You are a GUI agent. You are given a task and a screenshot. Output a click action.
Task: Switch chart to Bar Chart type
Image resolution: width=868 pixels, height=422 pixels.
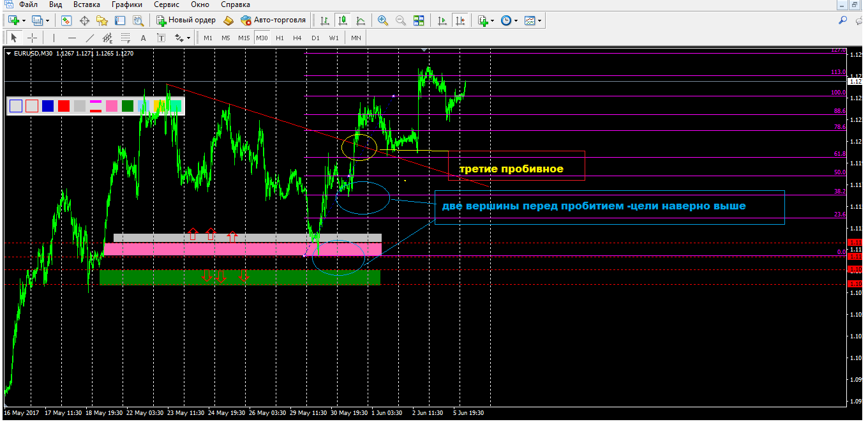click(x=325, y=20)
